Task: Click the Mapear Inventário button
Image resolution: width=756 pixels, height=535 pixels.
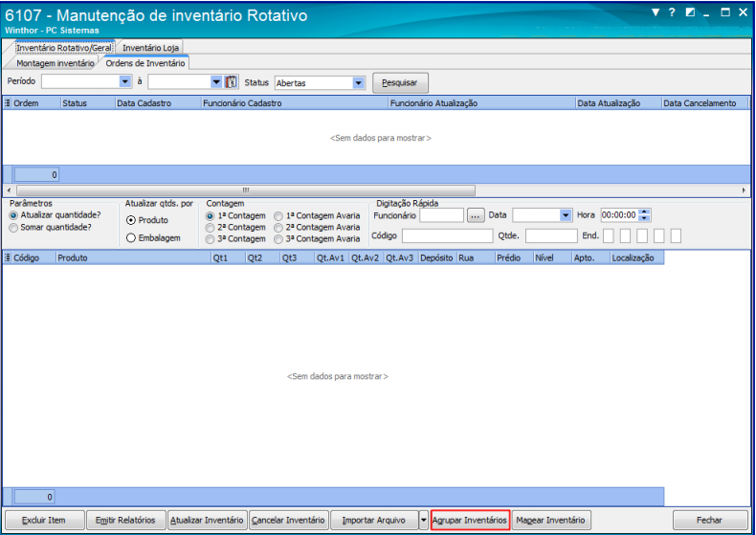Action: coord(550,520)
